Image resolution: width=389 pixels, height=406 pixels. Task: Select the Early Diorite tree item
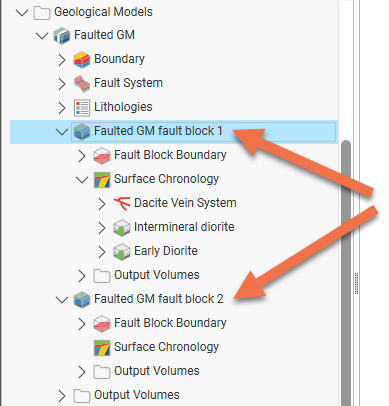tap(166, 251)
